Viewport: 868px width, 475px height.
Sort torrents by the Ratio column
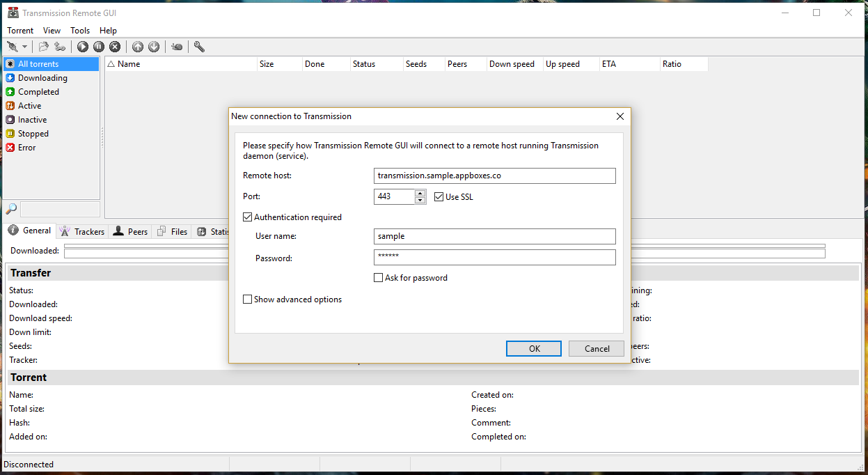click(x=684, y=64)
